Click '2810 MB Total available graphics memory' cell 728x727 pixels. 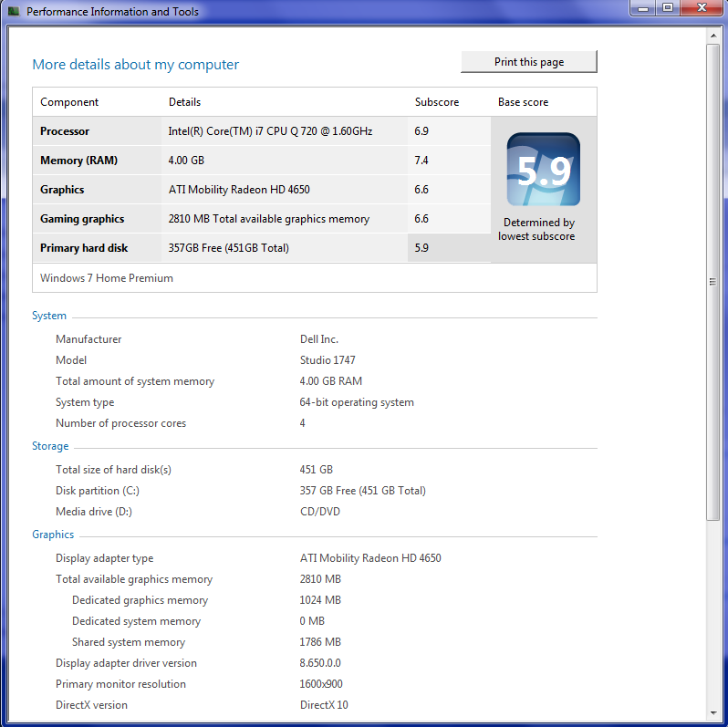269,219
